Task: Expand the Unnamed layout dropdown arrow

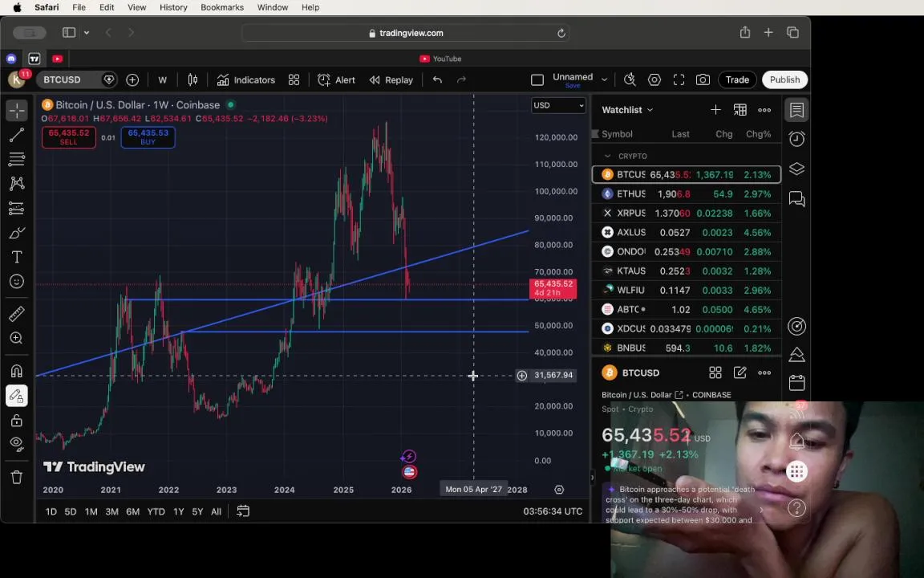Action: pyautogui.click(x=604, y=79)
